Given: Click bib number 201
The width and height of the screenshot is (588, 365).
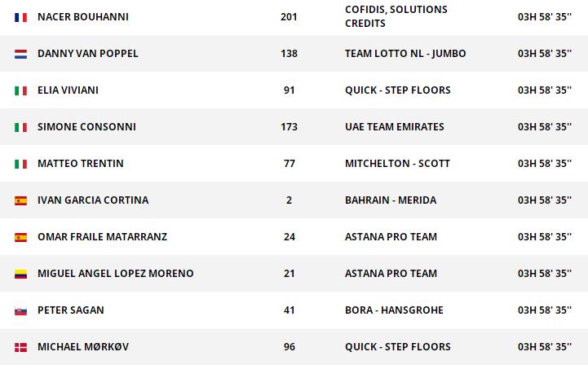Looking at the screenshot, I should [x=289, y=17].
